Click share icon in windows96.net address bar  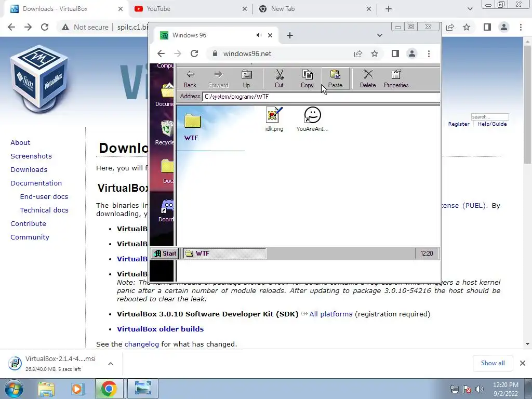358,54
